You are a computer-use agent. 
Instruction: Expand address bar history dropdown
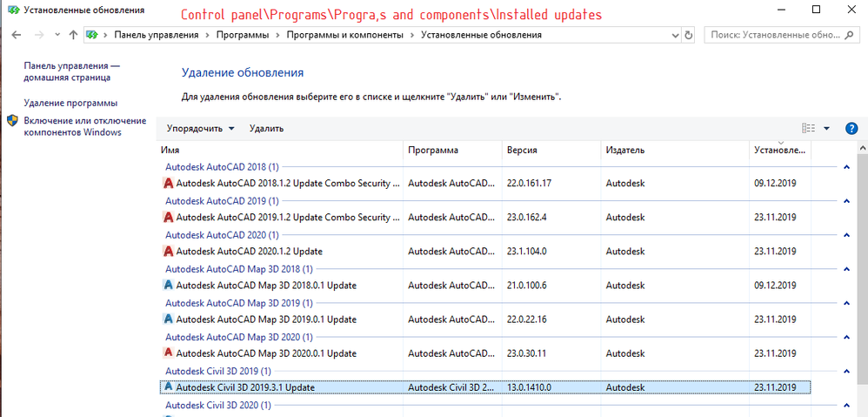point(676,35)
